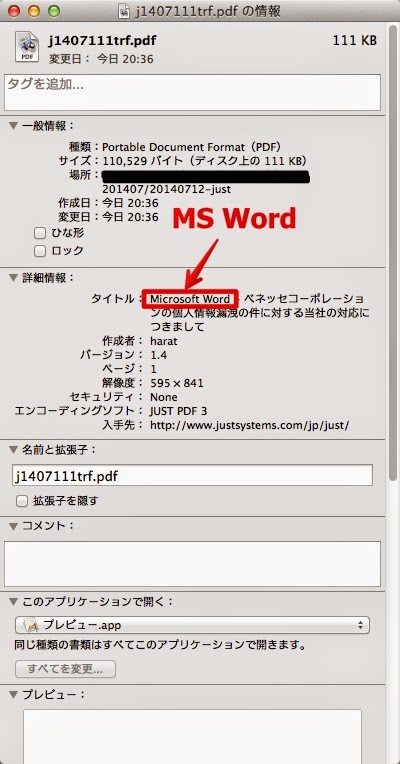The image size is (400, 764).
Task: Click the header file name j1407111trf.pdf
Action: (102, 40)
